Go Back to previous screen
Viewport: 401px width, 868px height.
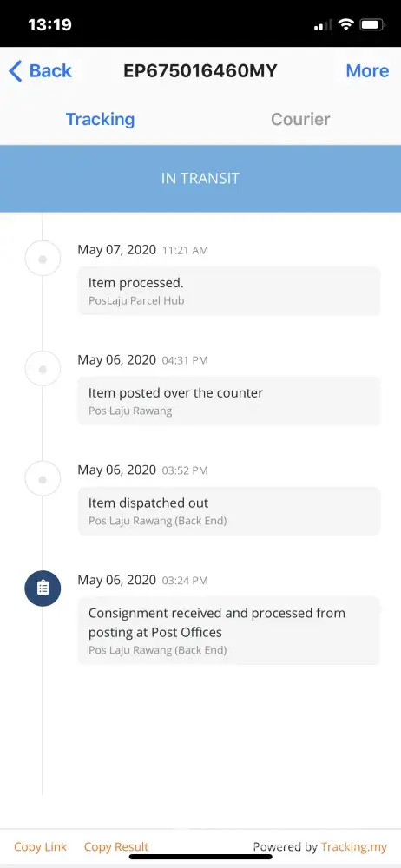click(41, 71)
